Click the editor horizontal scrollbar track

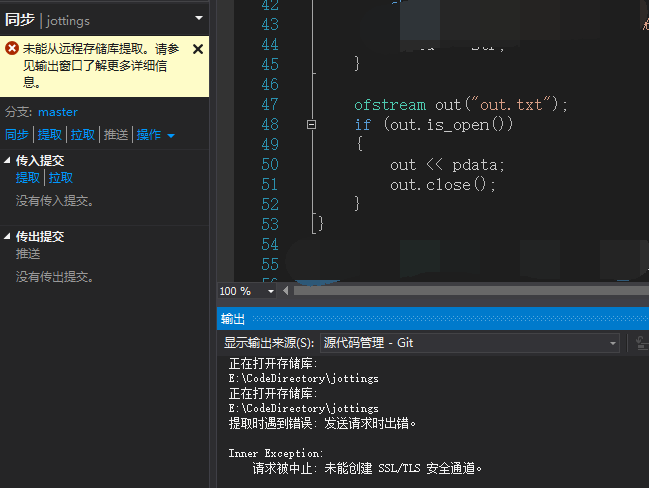(x=471, y=291)
